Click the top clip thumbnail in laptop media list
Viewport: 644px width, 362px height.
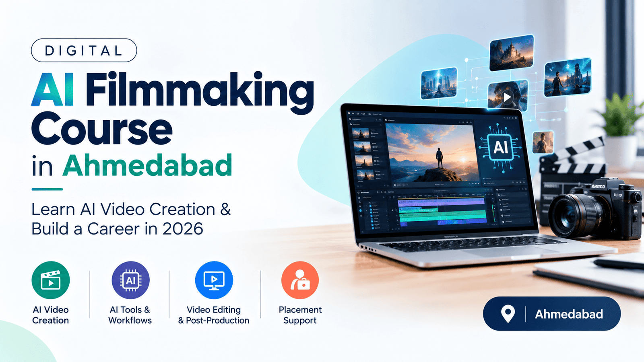[361, 133]
